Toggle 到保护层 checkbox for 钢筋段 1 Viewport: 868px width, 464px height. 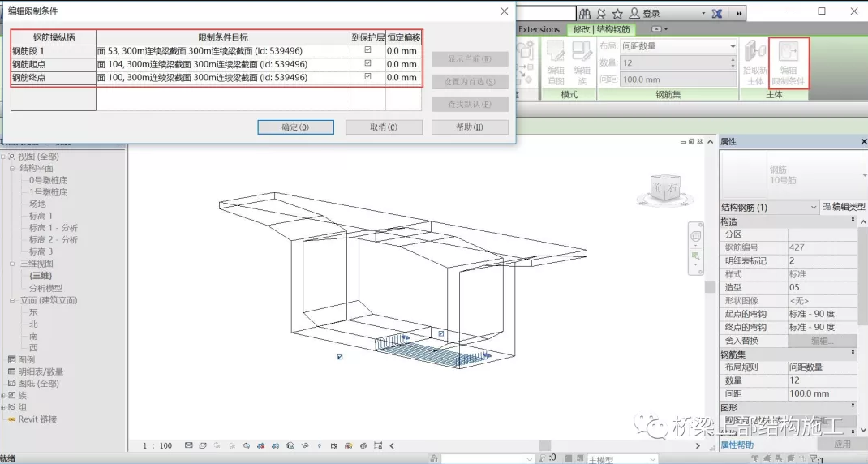367,49
